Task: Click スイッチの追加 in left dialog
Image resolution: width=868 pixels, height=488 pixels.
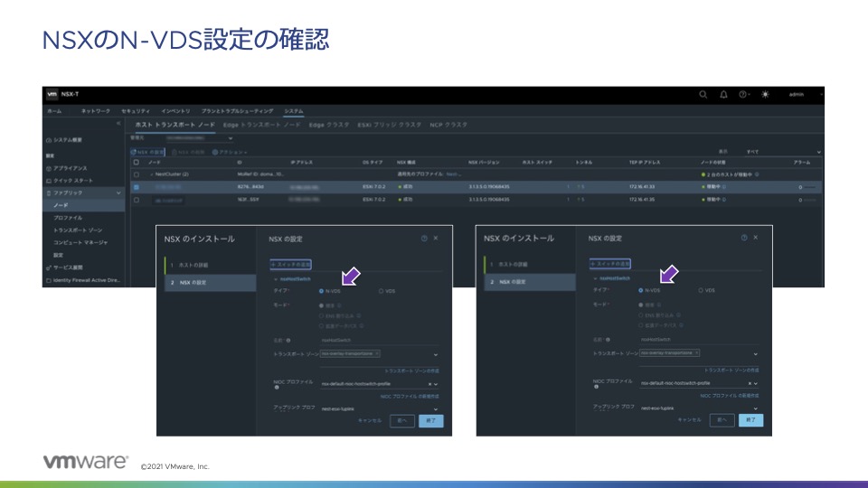Action: tap(290, 265)
